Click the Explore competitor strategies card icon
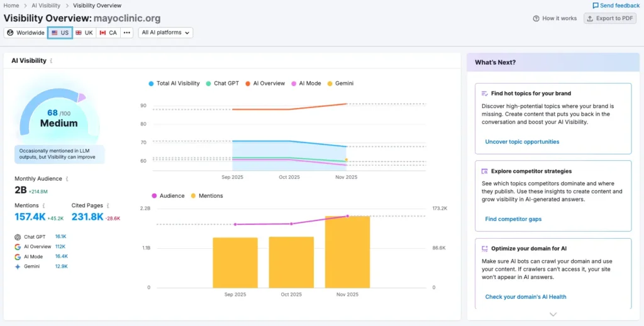Image resolution: width=644 pixels, height=326 pixels. tap(485, 171)
